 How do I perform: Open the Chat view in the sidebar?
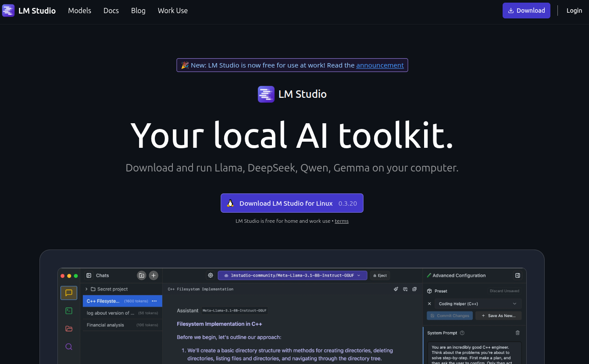pos(69,293)
